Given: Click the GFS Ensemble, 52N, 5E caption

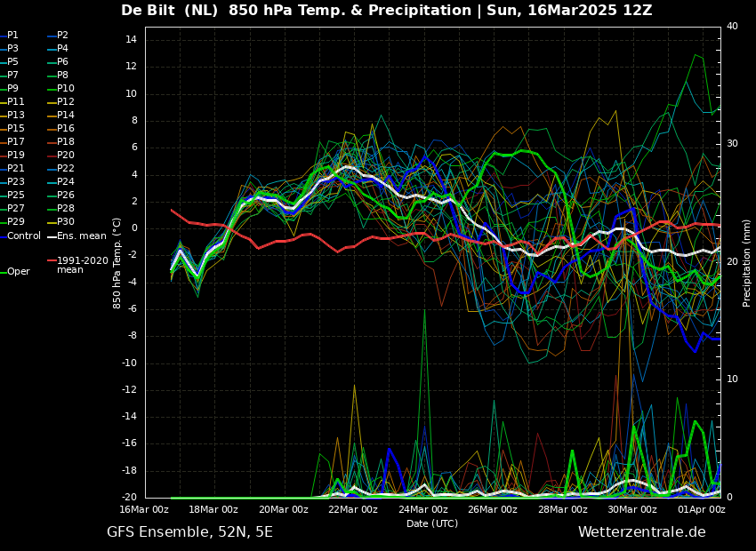Looking at the screenshot, I should tap(189, 532).
